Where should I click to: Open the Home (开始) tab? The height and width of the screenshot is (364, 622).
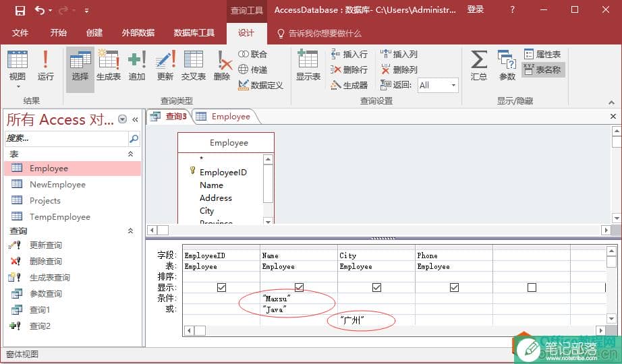(58, 33)
